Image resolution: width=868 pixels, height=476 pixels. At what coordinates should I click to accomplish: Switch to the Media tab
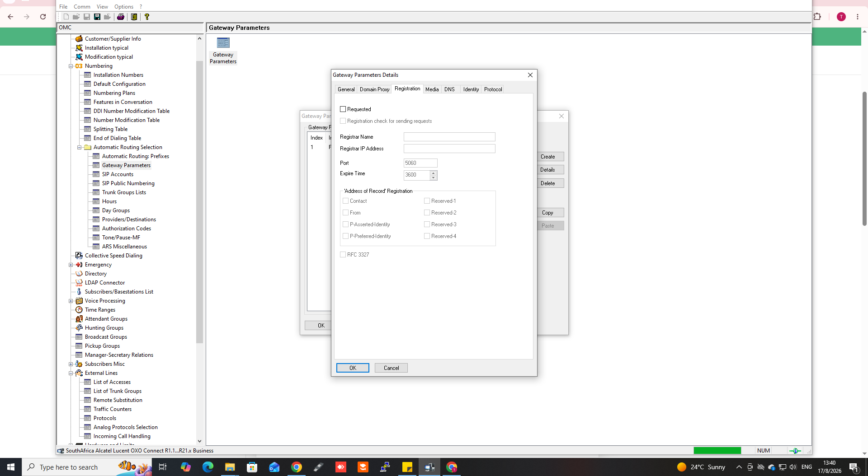pyautogui.click(x=432, y=89)
